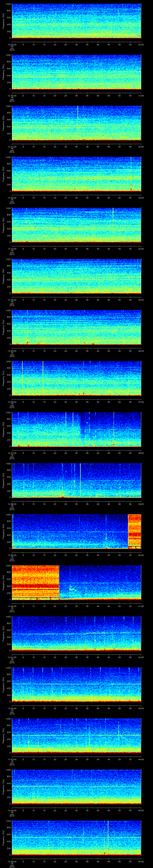Click the bright vertical spike in the 12:31 panel
This screenshot has height=868, width=153.
coord(77,117)
